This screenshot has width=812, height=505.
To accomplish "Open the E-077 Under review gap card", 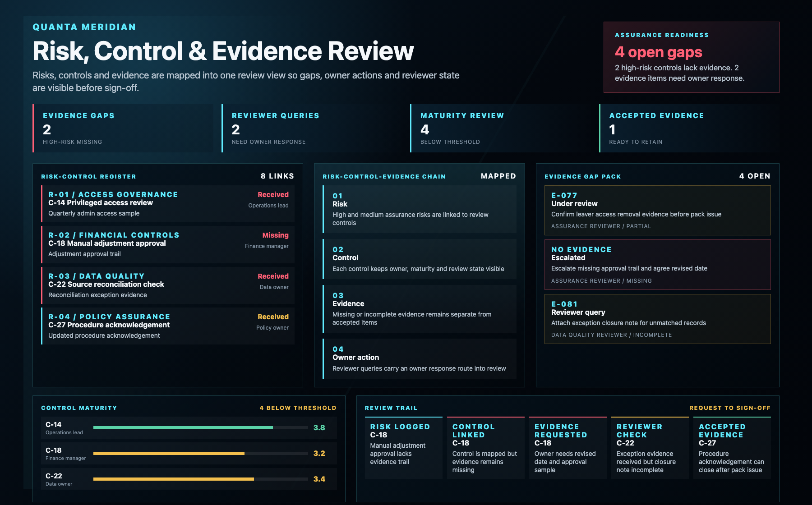I will pos(658,210).
